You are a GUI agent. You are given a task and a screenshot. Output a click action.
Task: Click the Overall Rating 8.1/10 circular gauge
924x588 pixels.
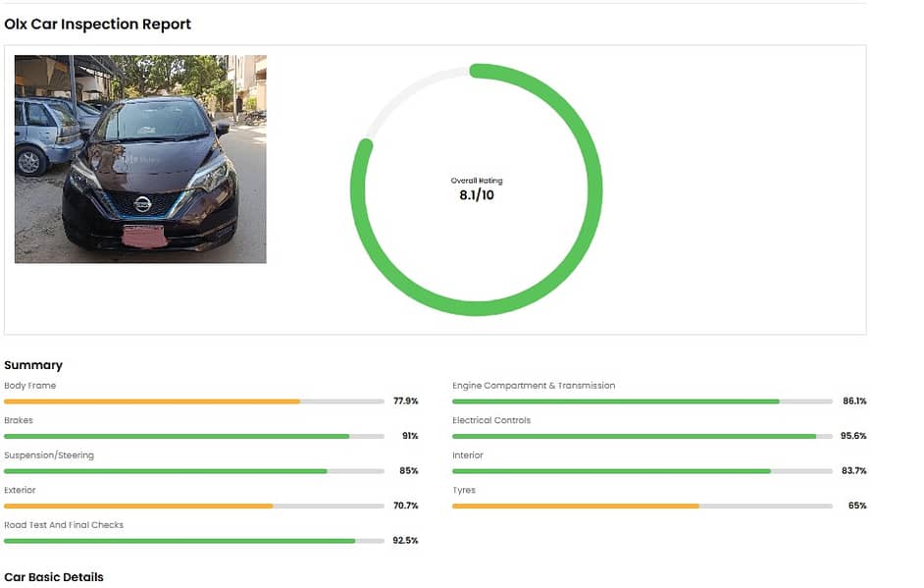476,189
